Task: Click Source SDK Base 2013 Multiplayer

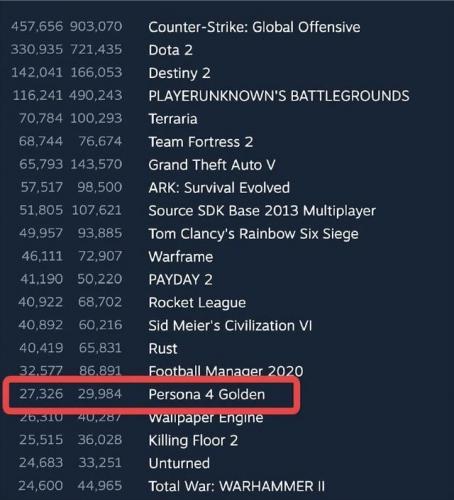Action: coord(262,211)
